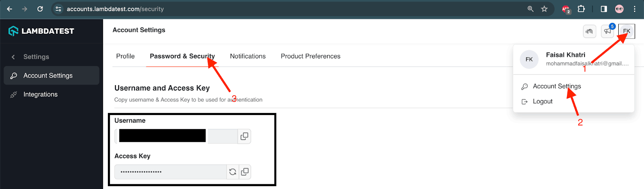Click the address bar URL

(115, 9)
